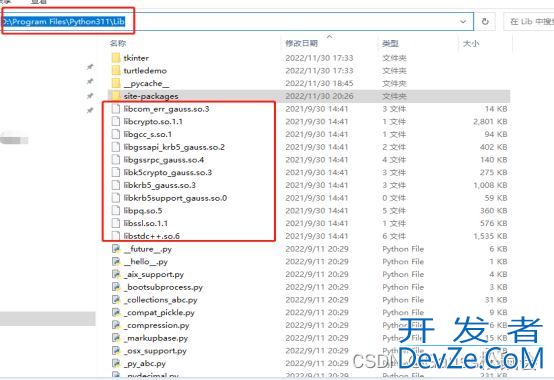Select the file name __hello__.py

tap(146, 262)
